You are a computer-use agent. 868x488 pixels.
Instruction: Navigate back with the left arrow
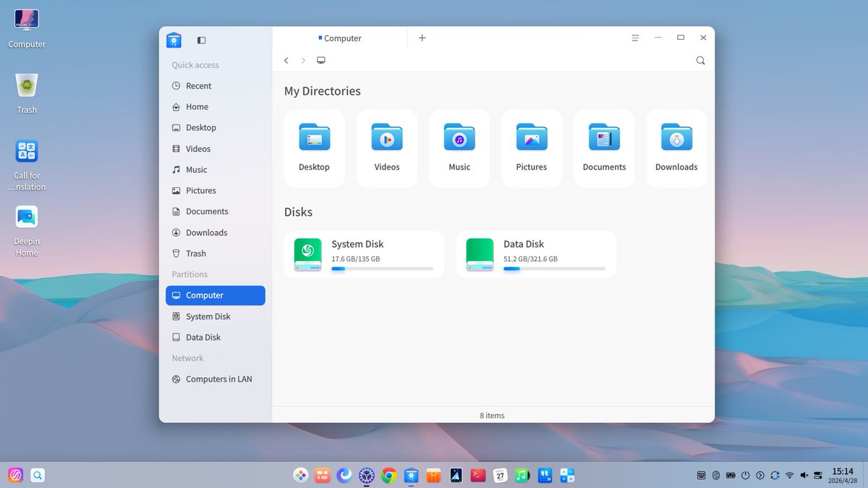(x=286, y=61)
